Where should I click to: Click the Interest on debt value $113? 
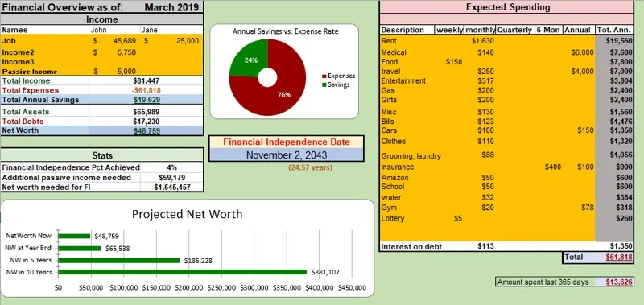486,247
